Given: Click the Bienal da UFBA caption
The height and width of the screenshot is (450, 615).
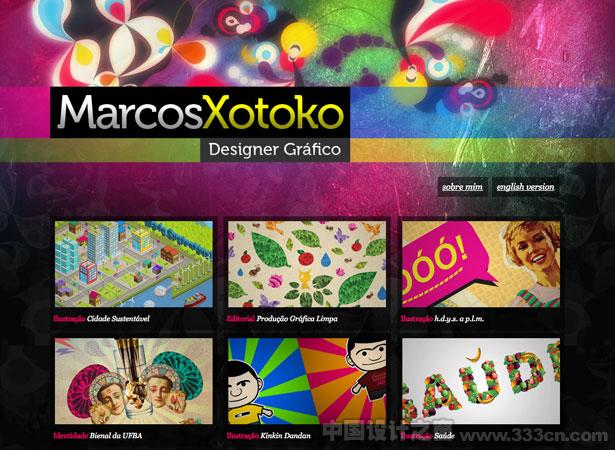Looking at the screenshot, I should coord(116,435).
